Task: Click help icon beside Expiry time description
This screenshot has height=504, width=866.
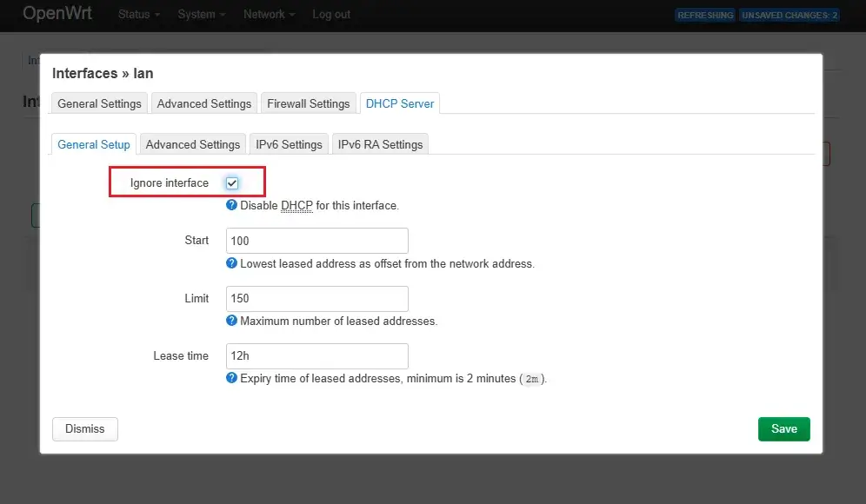Action: [231, 378]
